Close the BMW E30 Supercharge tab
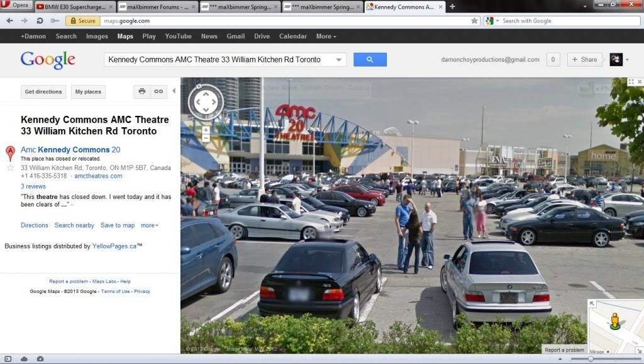This screenshot has height=364, width=644. (111, 7)
